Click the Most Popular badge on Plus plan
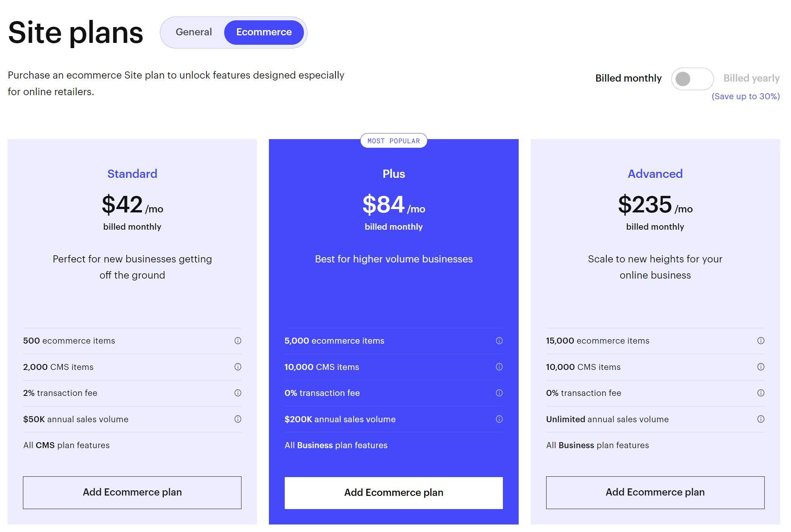 393,141
